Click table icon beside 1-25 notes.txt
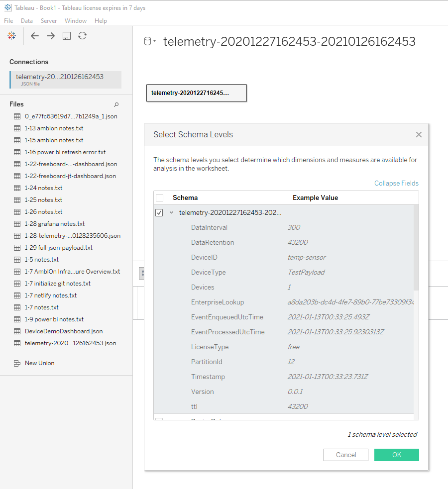The image size is (448, 489). tap(17, 200)
